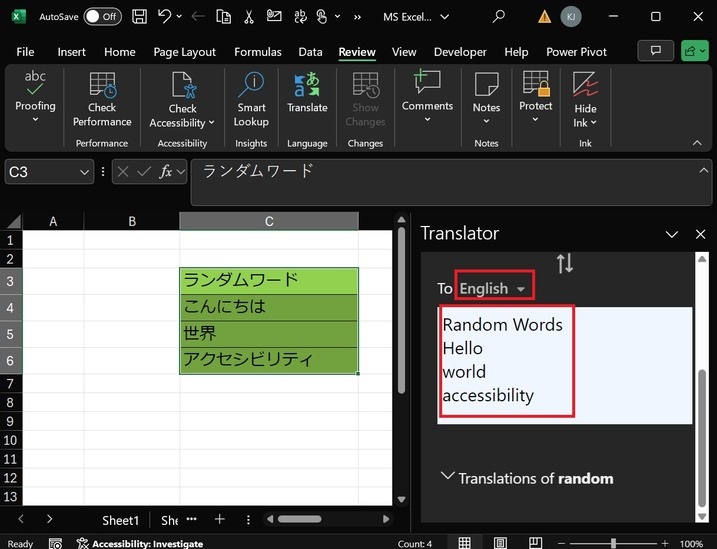Open Smart Lookup from the Insights group
Image resolution: width=717 pixels, height=549 pixels.
(251, 100)
